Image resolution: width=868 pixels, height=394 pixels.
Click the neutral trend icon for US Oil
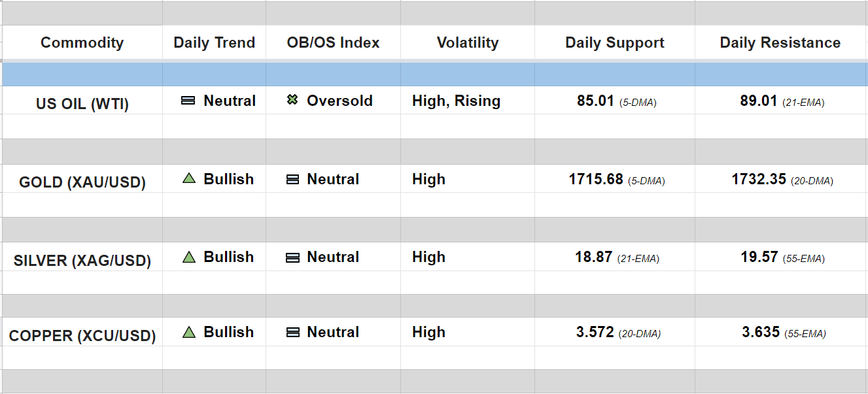click(188, 101)
